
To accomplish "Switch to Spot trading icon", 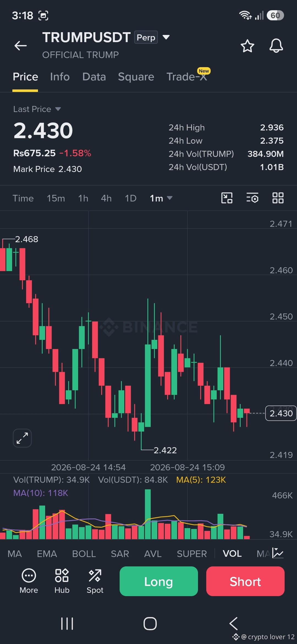I will pyautogui.click(x=95, y=581).
